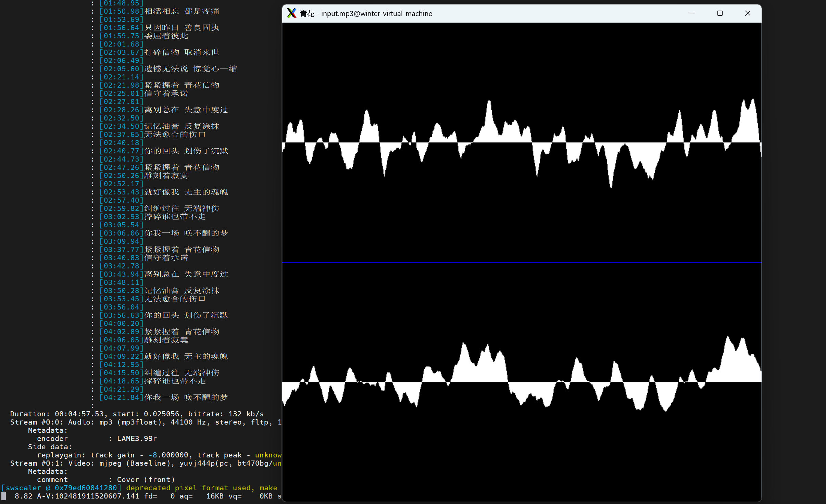Viewport: 826px width, 504px height.
Task: Click the lower channel waveform display
Action: tap(521, 382)
